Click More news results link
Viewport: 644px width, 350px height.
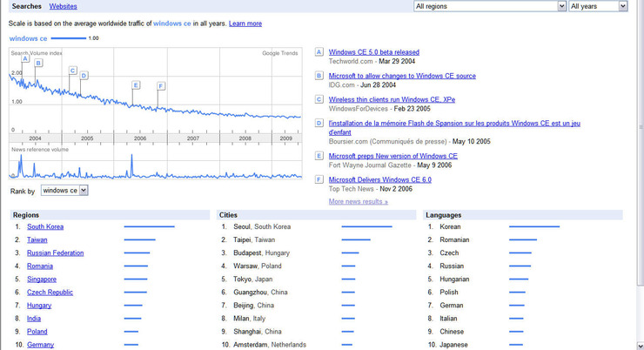click(359, 201)
